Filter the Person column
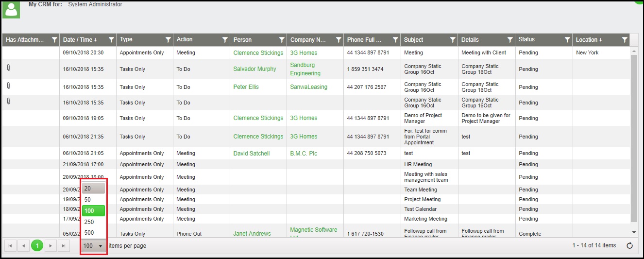644x259 pixels. tap(282, 40)
